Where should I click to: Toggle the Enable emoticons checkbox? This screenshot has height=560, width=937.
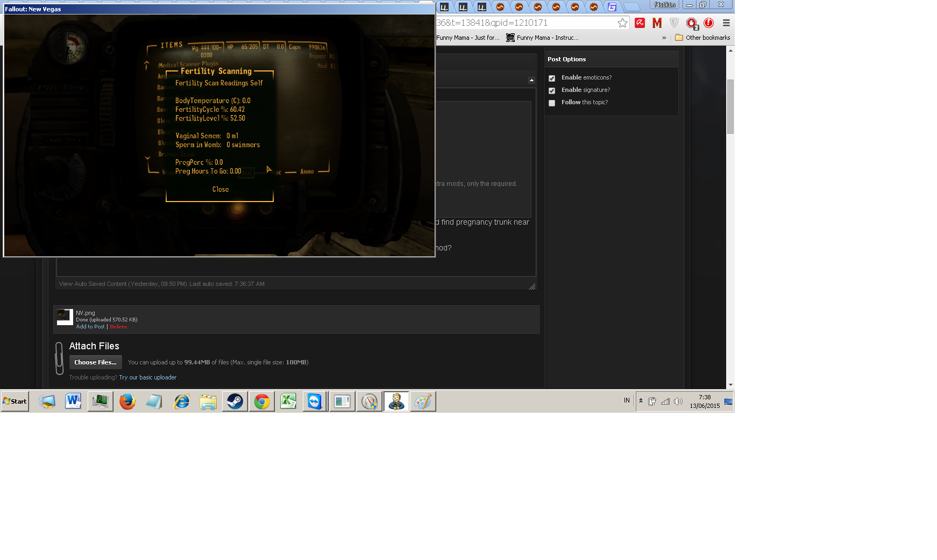pos(552,78)
